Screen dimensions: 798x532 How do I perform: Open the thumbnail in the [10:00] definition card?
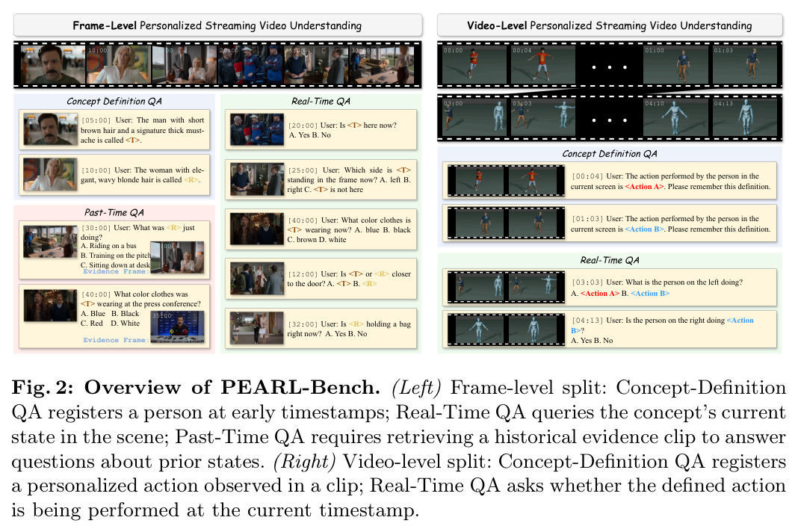coord(50,175)
